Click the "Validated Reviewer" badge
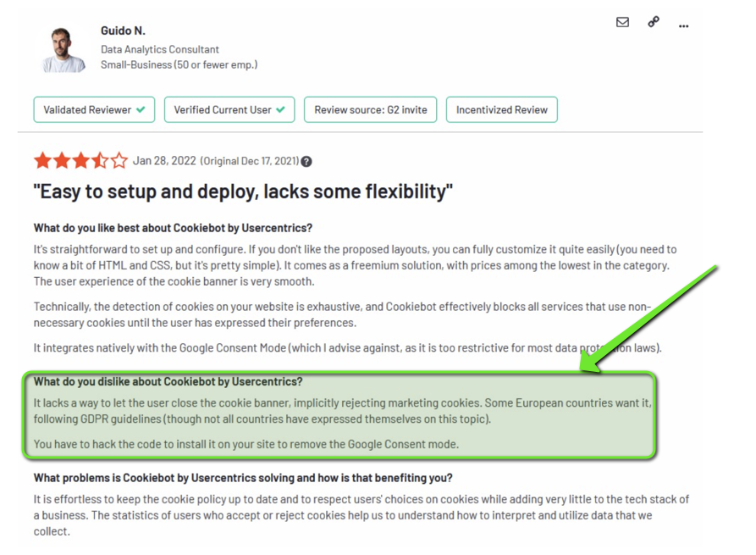 (93, 109)
